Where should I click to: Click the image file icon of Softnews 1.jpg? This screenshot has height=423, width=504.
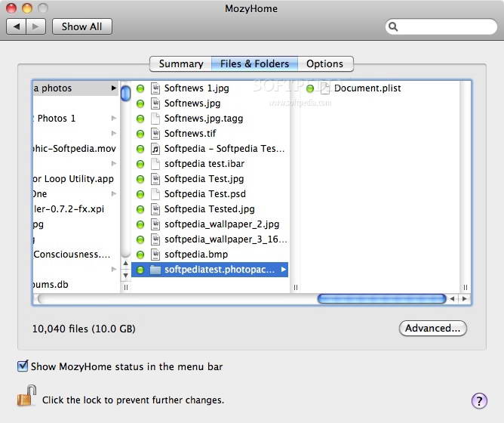pos(155,88)
